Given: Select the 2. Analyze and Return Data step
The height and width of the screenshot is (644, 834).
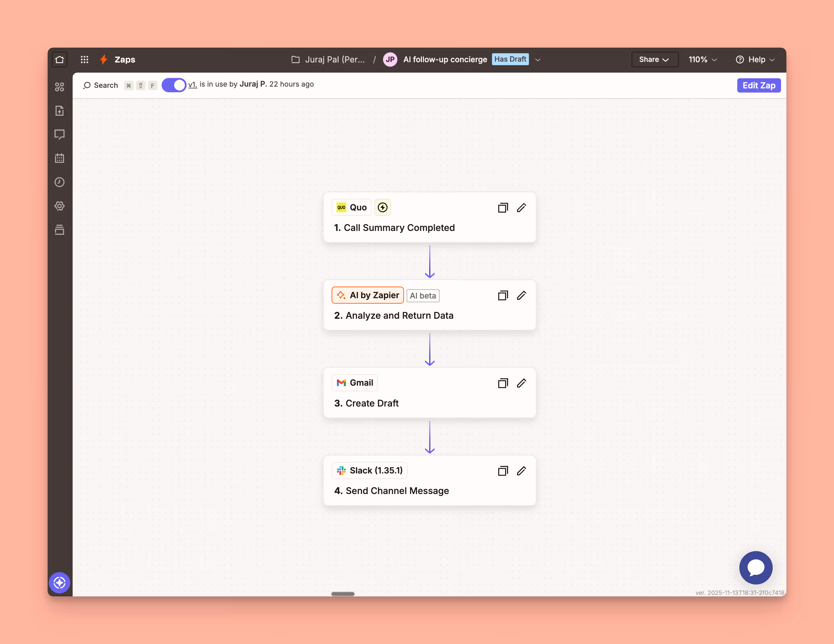Looking at the screenshot, I should 430,305.
